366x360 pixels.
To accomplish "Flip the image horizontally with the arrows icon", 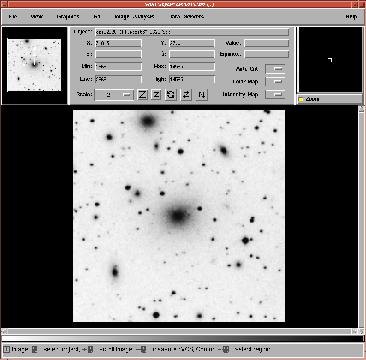I will (186, 95).
